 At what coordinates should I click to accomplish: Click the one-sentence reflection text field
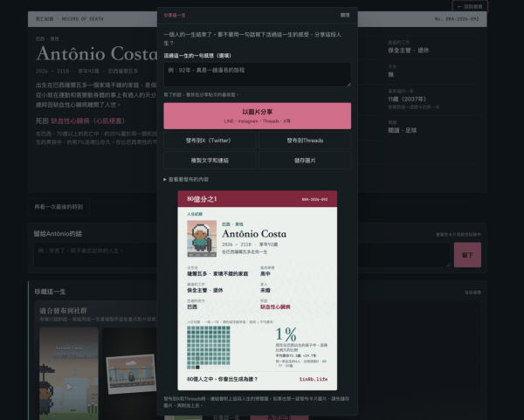(x=257, y=74)
